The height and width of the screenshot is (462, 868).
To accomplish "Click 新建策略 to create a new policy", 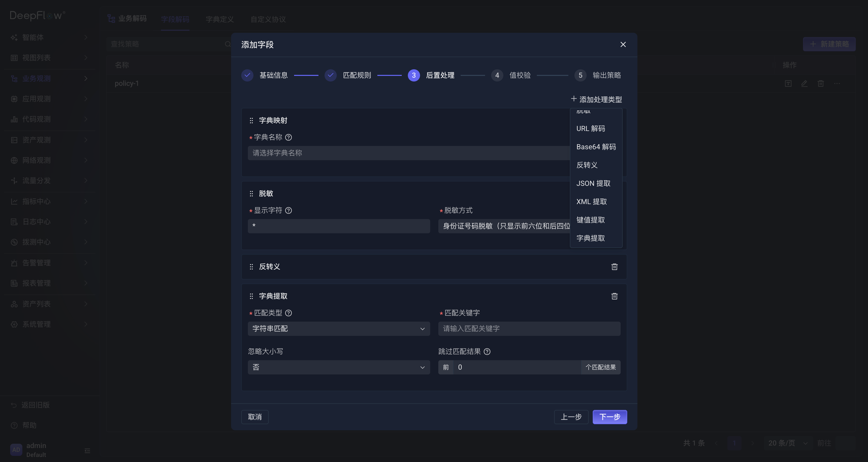I will (x=829, y=44).
